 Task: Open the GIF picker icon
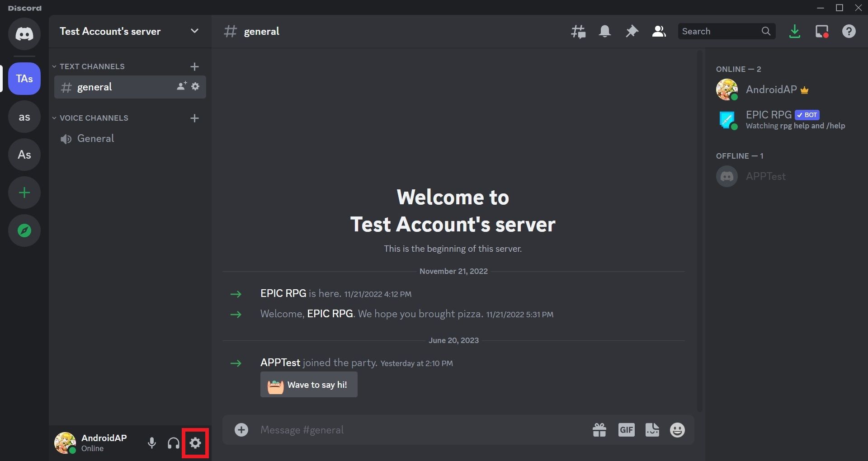coord(626,430)
